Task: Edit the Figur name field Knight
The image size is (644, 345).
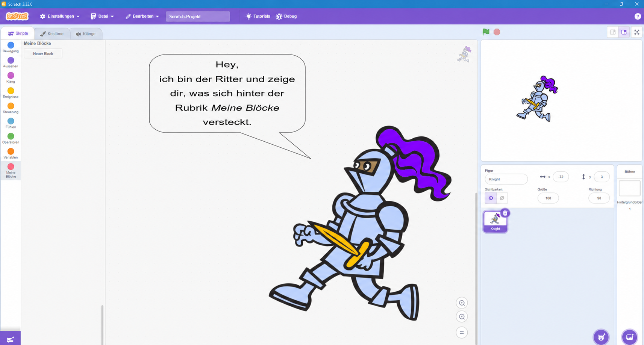Action: (506, 179)
